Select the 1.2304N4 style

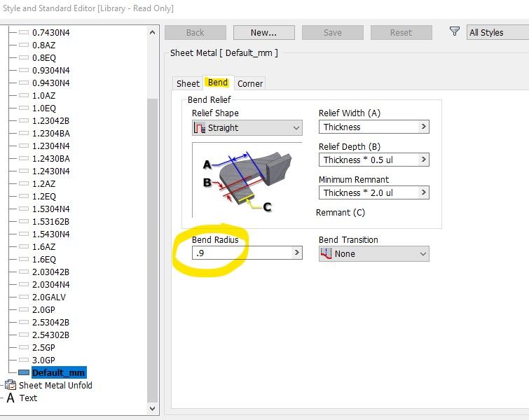51,146
